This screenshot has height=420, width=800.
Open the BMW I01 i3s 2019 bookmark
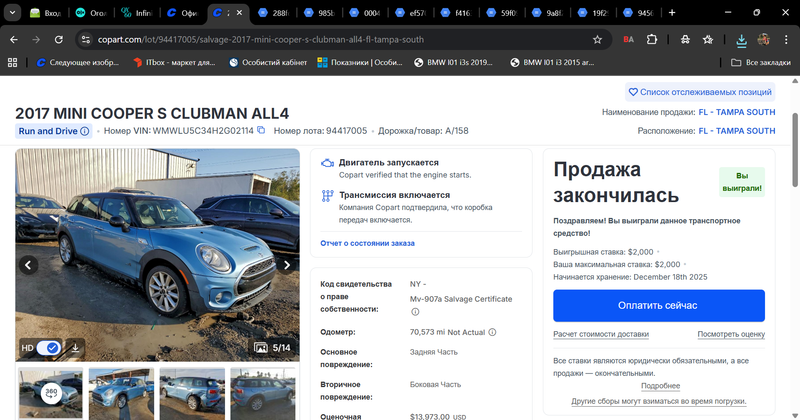coord(453,62)
